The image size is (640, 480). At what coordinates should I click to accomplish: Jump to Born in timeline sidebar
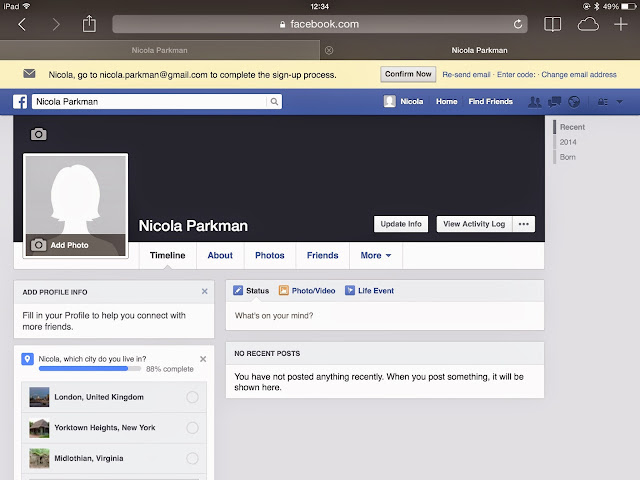pos(567,157)
